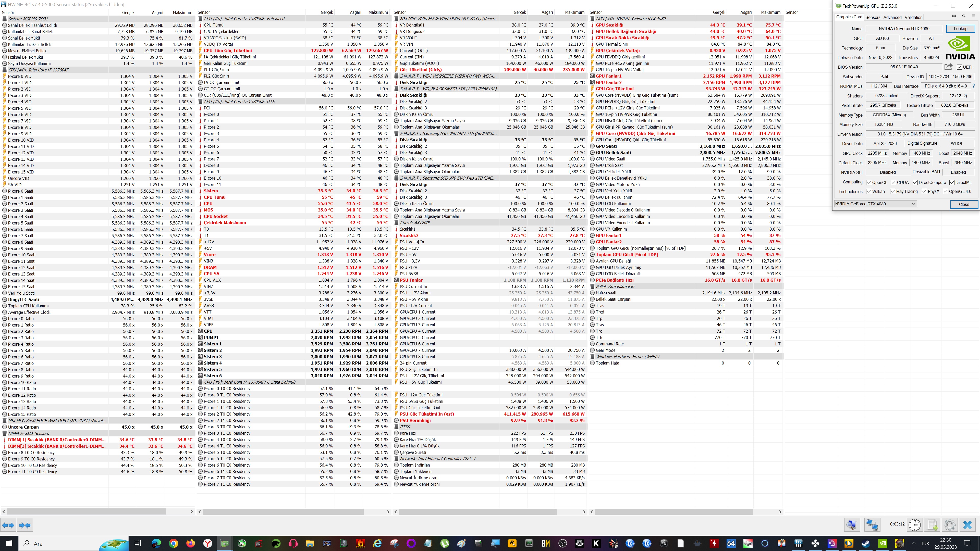Switch to GPU-Z Sensors tab
The image size is (980, 551).
873,18
